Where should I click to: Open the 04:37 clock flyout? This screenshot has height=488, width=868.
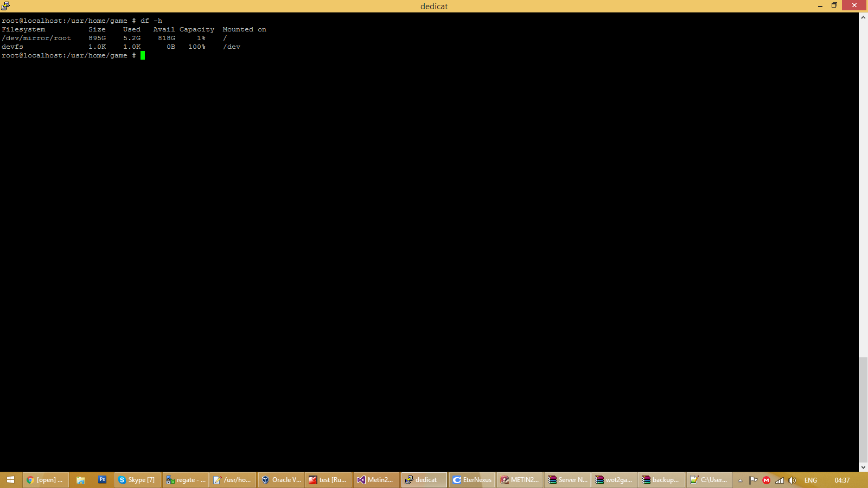(842, 480)
